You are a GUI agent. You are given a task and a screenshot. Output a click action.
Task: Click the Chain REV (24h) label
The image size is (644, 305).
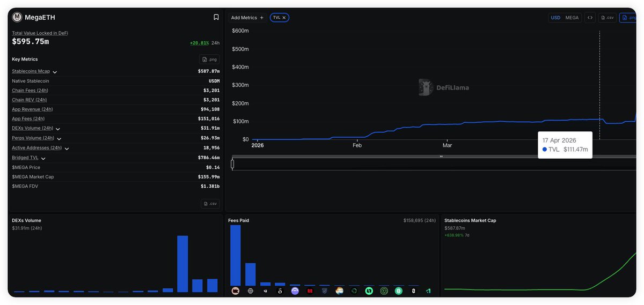pyautogui.click(x=29, y=100)
